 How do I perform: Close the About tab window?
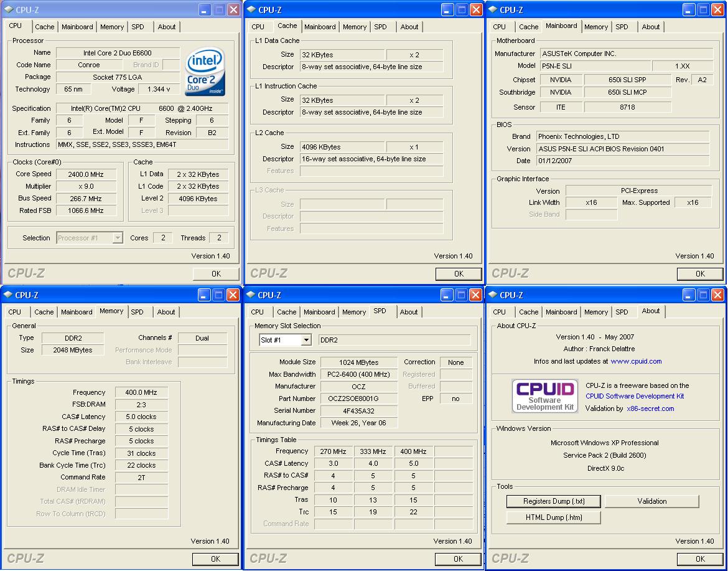(717, 295)
